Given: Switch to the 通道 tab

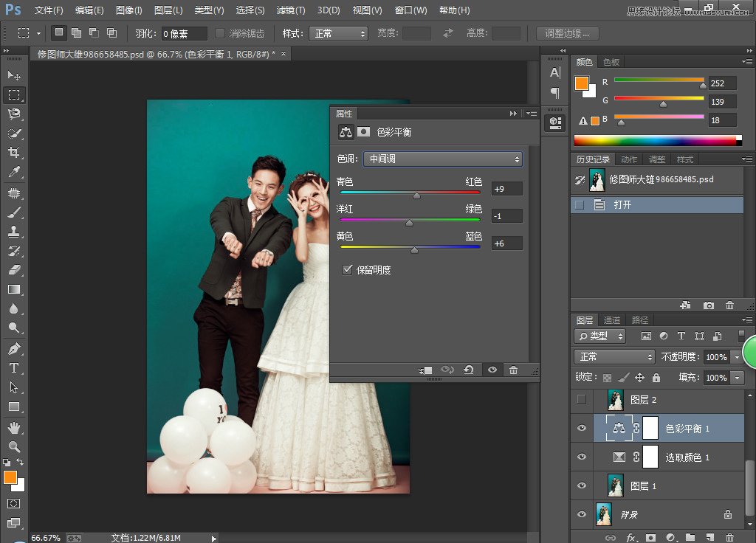Looking at the screenshot, I should pos(612,319).
